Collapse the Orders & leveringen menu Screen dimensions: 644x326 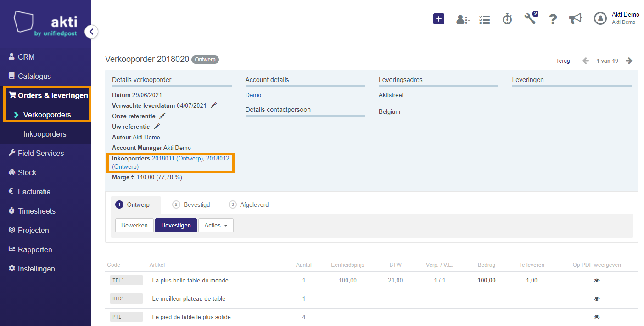coord(48,95)
